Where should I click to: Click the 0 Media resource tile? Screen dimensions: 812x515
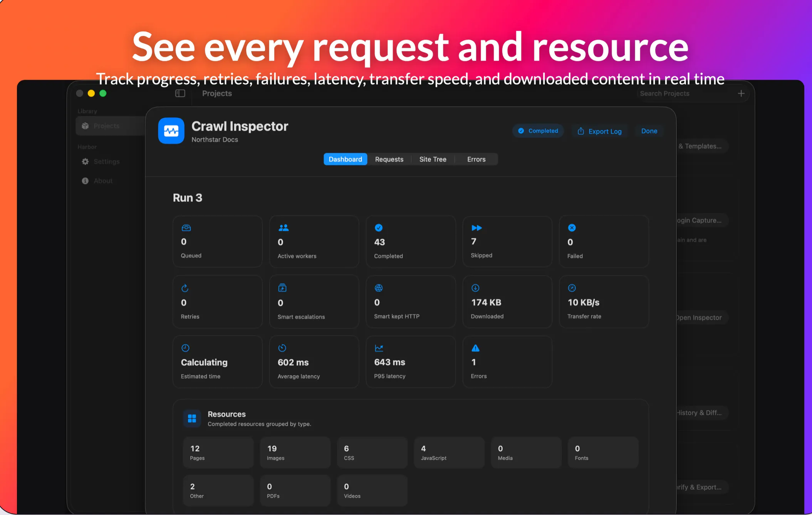526,453
